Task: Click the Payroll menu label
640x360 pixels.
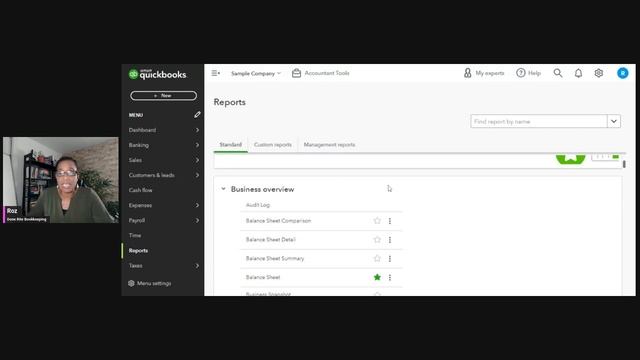Action: point(137,220)
